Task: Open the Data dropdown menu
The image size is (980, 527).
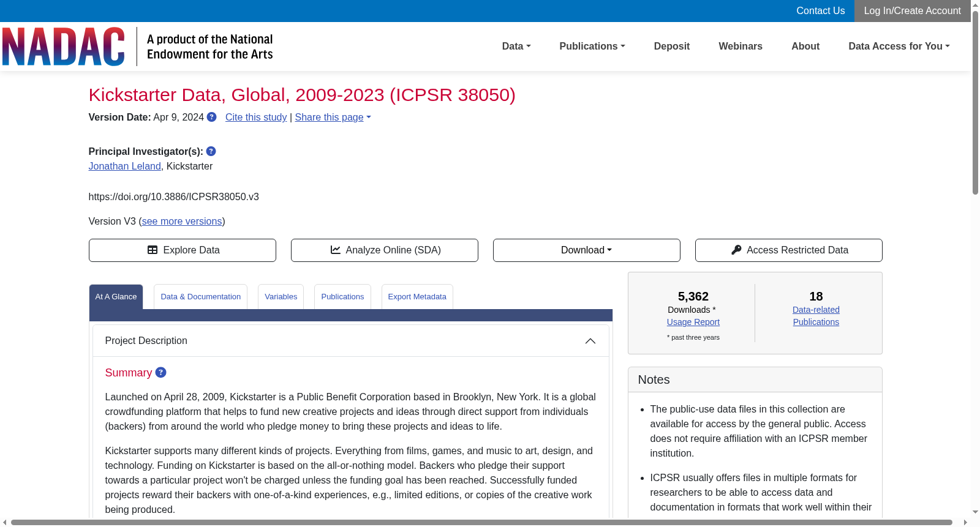Action: coord(516,47)
